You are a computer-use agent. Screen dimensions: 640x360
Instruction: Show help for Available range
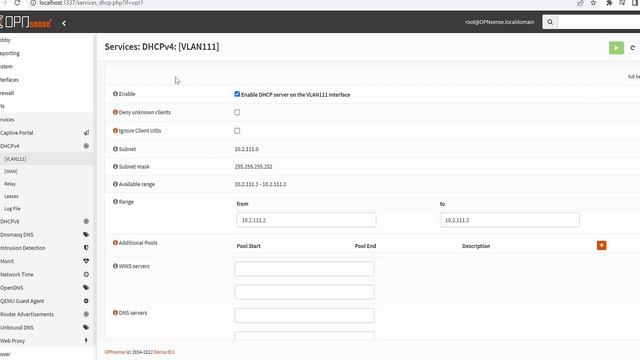click(115, 184)
